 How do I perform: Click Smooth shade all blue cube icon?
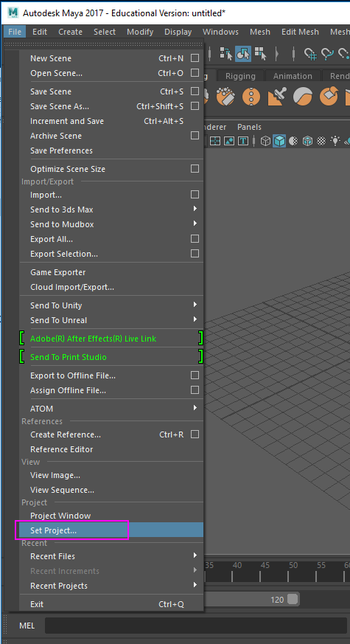point(279,141)
